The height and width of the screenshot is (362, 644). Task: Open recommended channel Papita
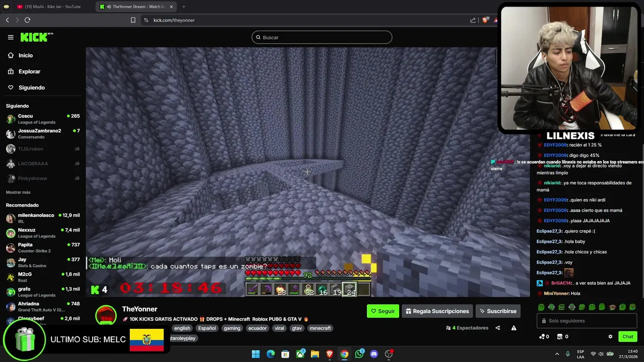(43, 248)
